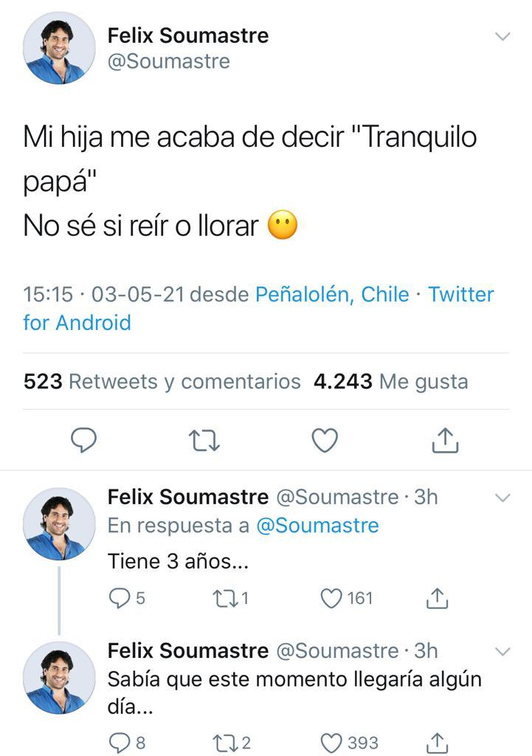Like the main tweet
Screen dimensions: 532x756
324,440
